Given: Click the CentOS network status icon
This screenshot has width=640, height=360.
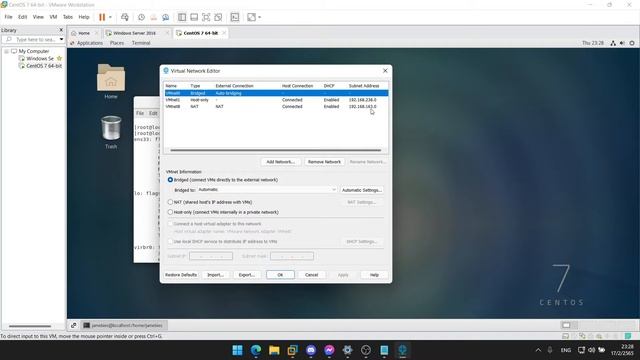Looking at the screenshot, I should pos(613,43).
